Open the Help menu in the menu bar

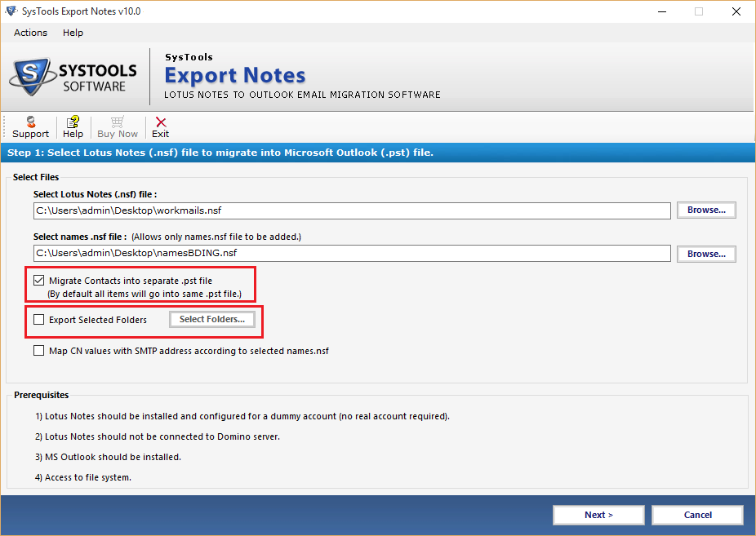coord(73,33)
